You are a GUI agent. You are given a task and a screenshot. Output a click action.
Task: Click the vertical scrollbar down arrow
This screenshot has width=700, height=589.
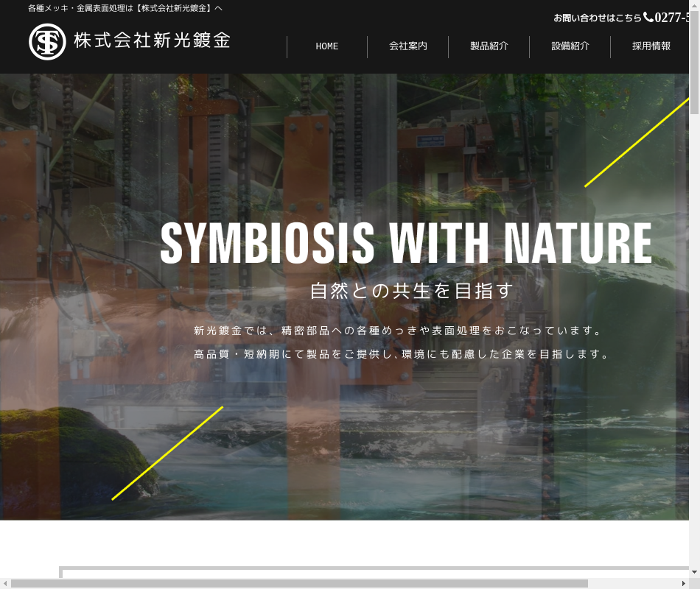pyautogui.click(x=694, y=571)
